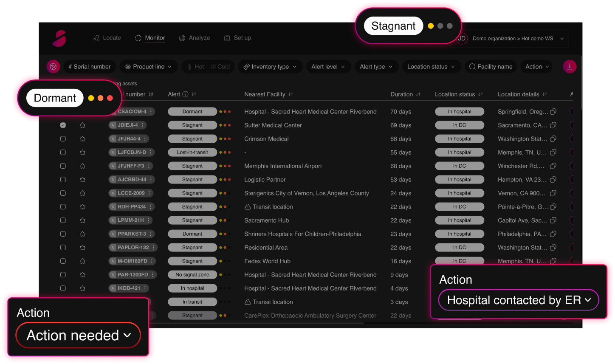Toggle the Hot filter button
The image size is (615, 364).
195,67
